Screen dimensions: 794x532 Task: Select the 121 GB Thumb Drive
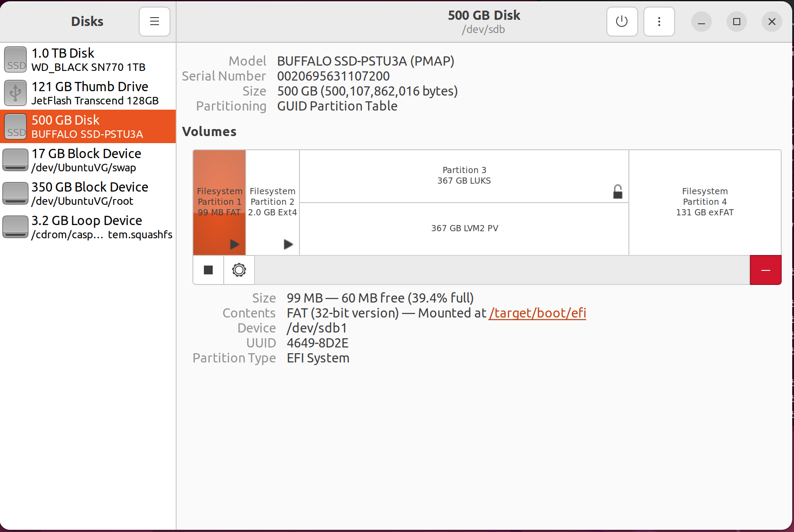click(x=88, y=93)
